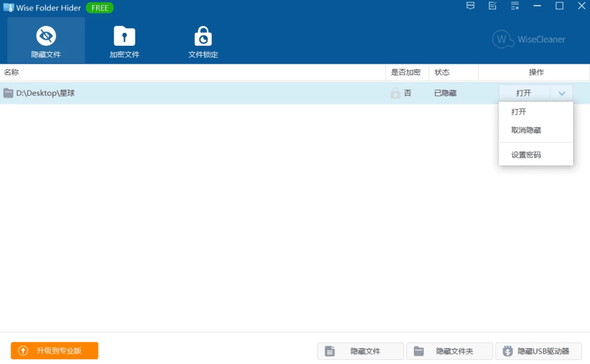This screenshot has height=364, width=590.
Task: Select 打开 from the dropdown menu
Action: pos(519,112)
